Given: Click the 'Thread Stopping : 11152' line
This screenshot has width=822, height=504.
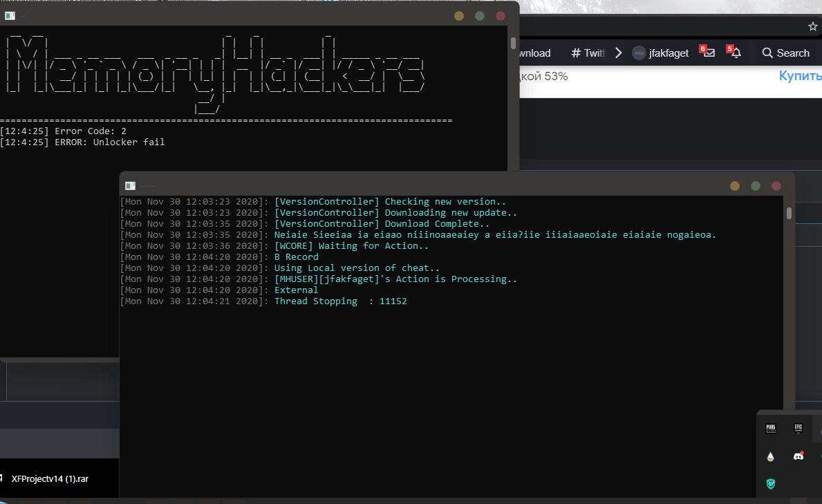Looking at the screenshot, I should coord(263,301).
